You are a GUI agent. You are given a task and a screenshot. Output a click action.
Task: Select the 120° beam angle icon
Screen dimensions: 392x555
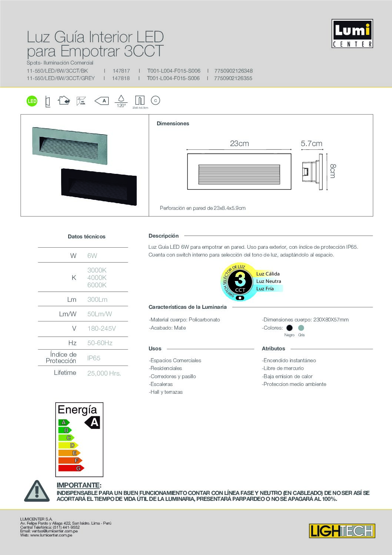pyautogui.click(x=121, y=101)
